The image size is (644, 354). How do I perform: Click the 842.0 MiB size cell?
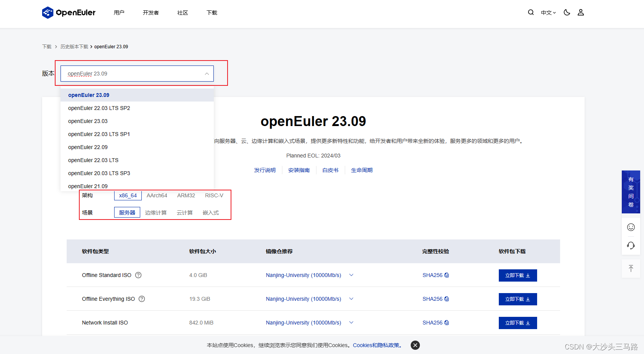pyautogui.click(x=201, y=323)
